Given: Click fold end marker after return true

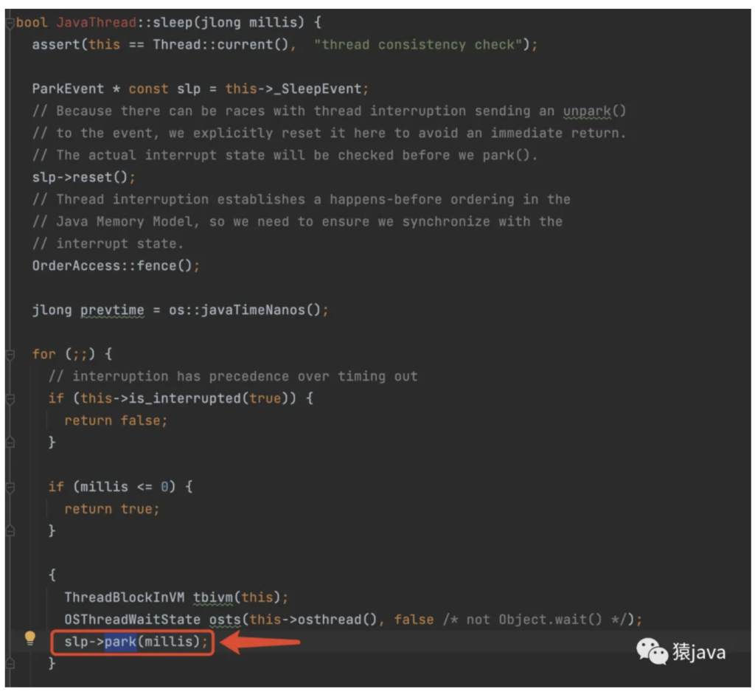Looking at the screenshot, I should [10, 531].
